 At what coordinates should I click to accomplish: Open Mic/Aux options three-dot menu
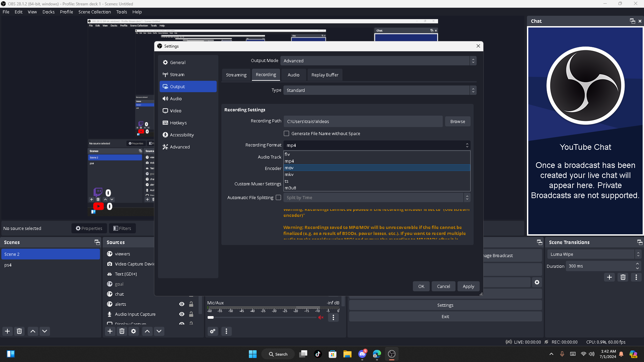[x=333, y=317]
